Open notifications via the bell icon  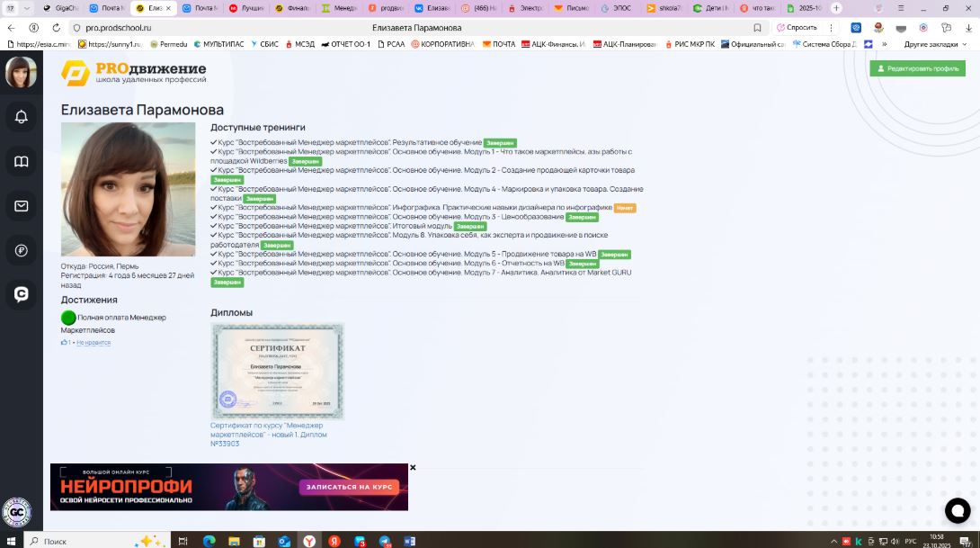pyautogui.click(x=21, y=116)
